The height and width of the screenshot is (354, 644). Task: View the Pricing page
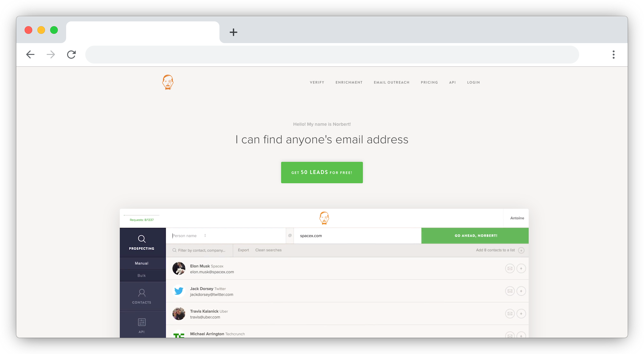429,82
